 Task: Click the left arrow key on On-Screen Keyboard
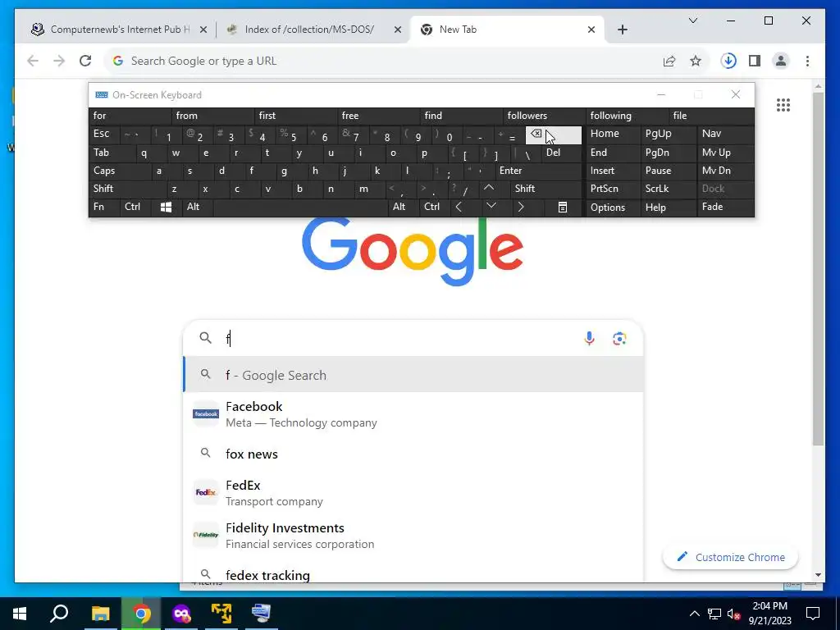tap(459, 208)
